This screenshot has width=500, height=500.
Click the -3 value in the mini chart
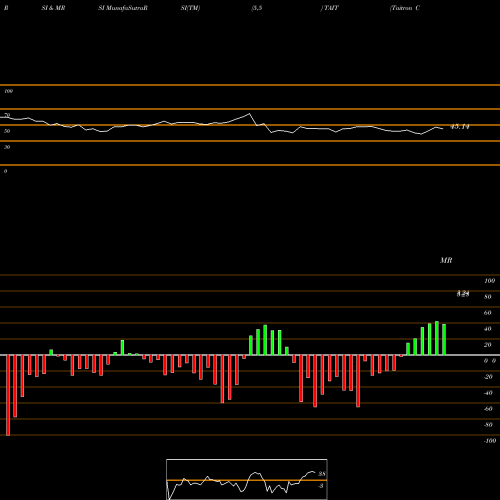click(321, 486)
